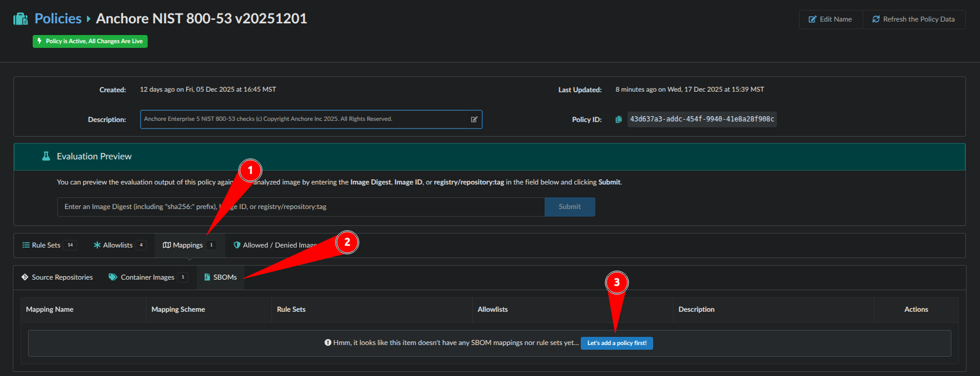Focus the Image Digest input field
This screenshot has width=980, height=376.
tap(300, 207)
